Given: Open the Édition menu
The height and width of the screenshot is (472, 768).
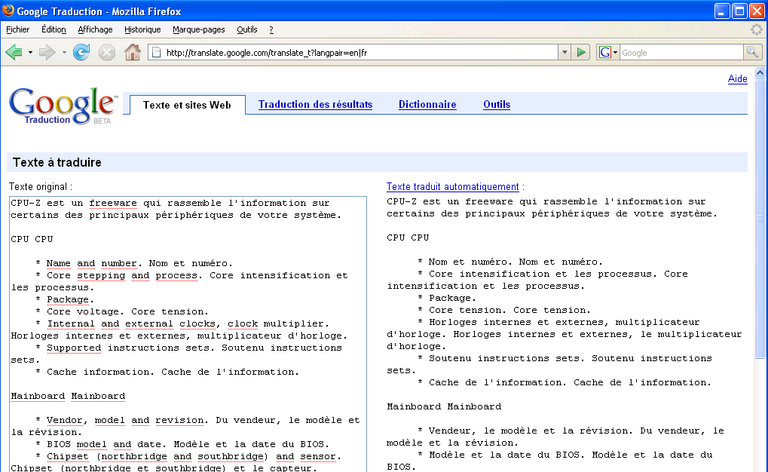Looking at the screenshot, I should (x=53, y=29).
